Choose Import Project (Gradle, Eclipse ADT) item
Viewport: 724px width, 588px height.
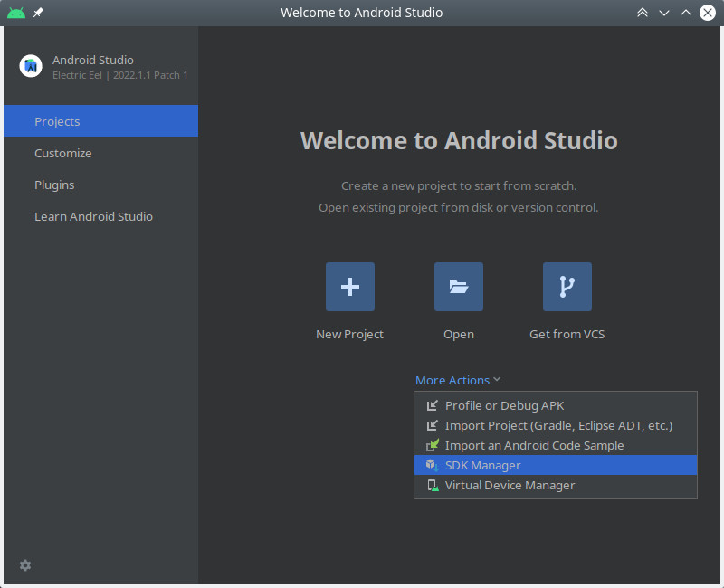[556, 425]
